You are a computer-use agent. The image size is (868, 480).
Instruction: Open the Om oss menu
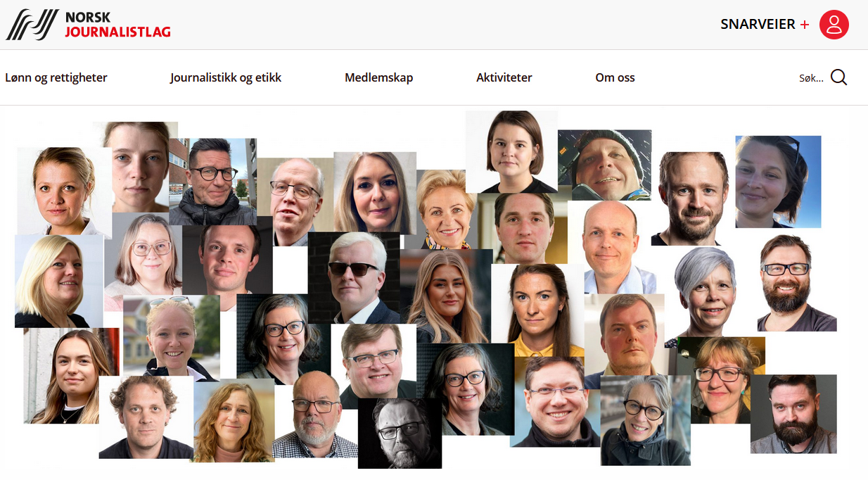[615, 77]
